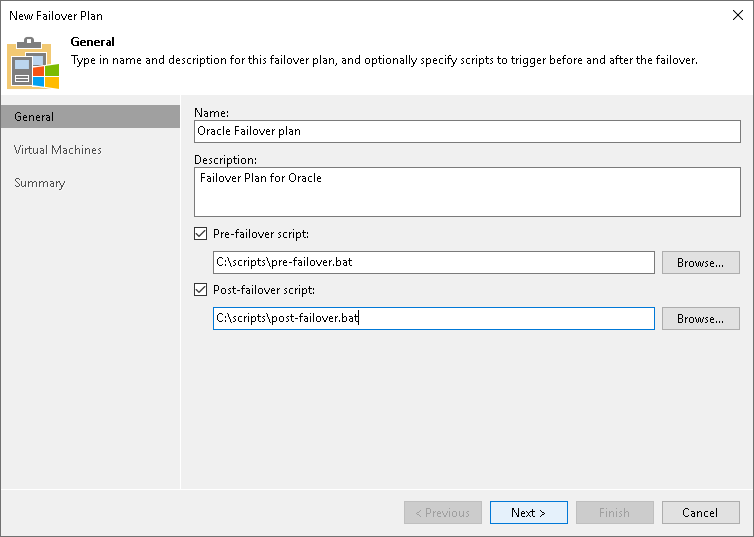Click the 'Name:' label
Screen dimensions: 754x537
pyautogui.click(x=212, y=112)
